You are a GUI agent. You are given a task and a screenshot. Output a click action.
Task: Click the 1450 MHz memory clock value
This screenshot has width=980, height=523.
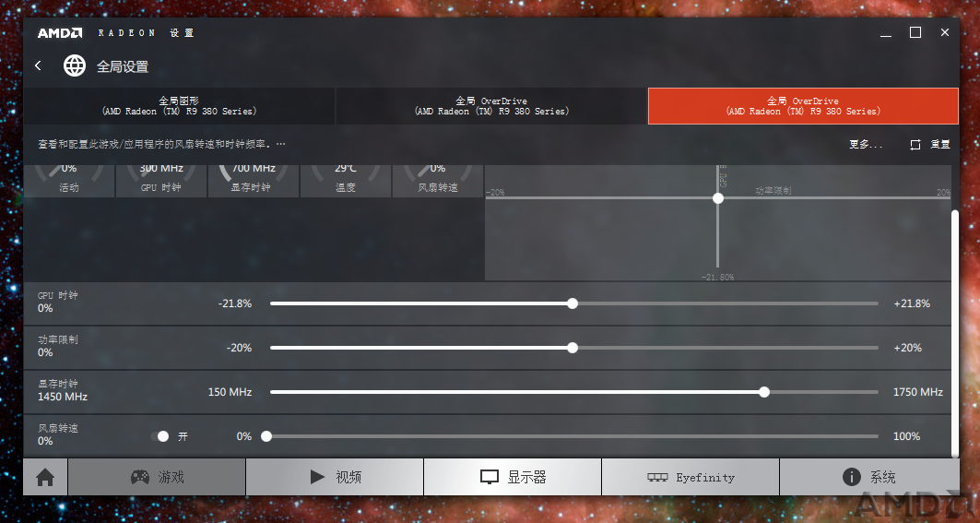coord(63,397)
